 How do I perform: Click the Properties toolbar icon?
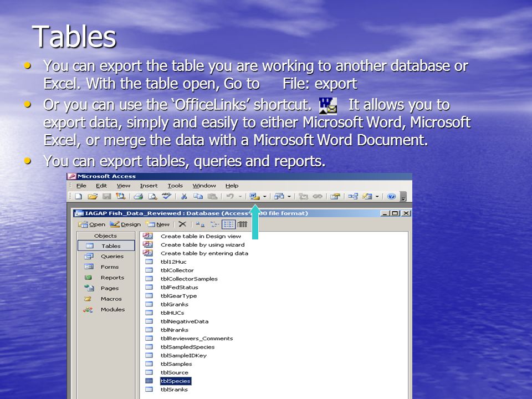[x=335, y=196]
